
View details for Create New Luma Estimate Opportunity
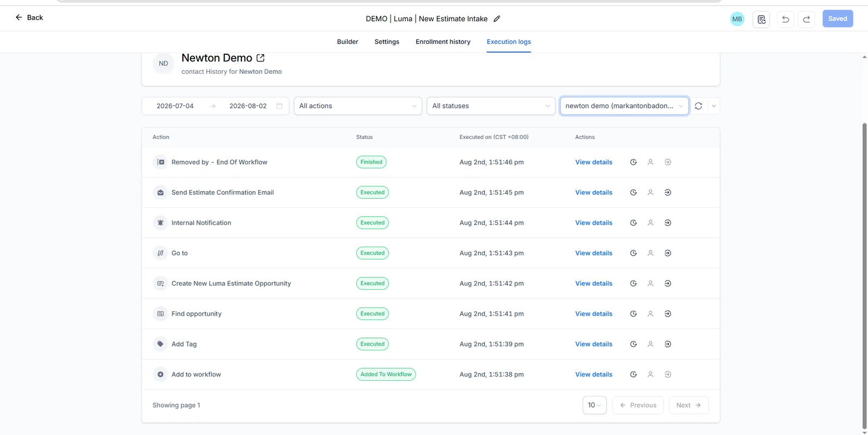[x=594, y=283]
